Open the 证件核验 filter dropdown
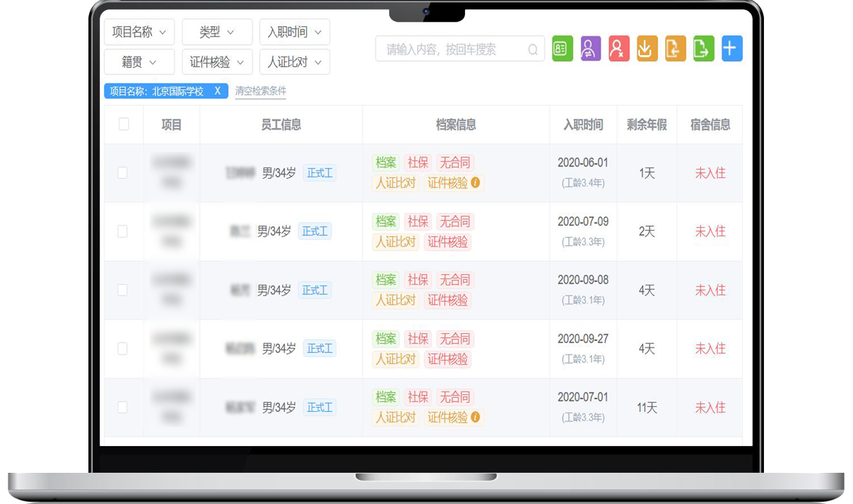This screenshot has width=853, height=504. tap(217, 62)
